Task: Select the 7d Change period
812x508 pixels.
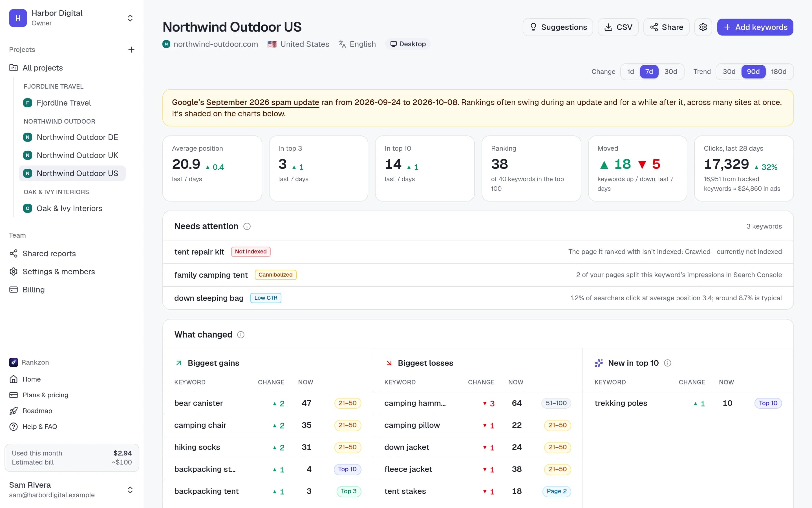Action: tap(649, 72)
